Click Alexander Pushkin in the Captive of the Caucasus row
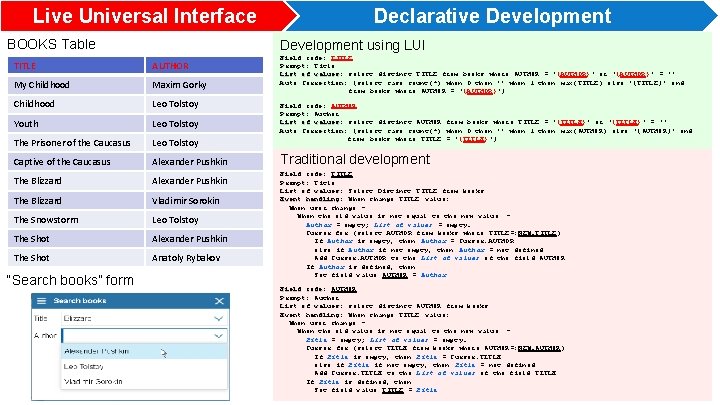The height and width of the screenshot is (405, 720). (x=204, y=162)
